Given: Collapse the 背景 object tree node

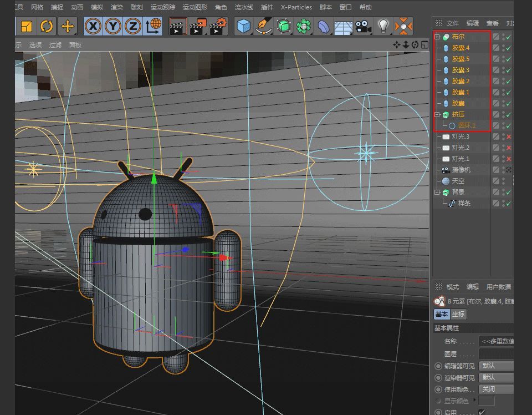Looking at the screenshot, I should coord(437,192).
